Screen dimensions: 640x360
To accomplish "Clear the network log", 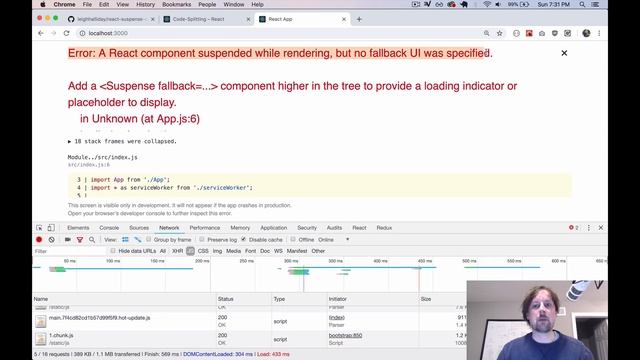I will click(51, 240).
